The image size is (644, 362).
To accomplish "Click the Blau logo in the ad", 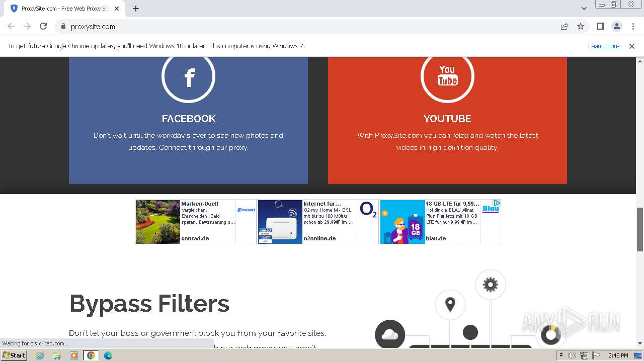I will [x=491, y=209].
